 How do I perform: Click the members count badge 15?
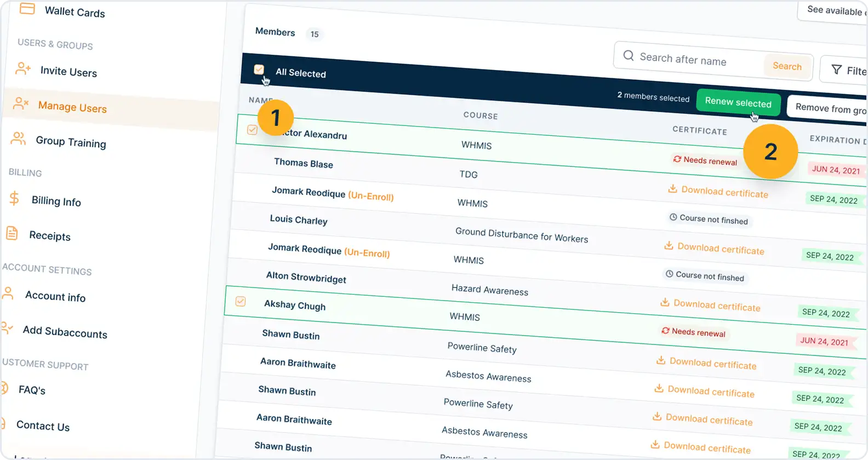point(315,34)
